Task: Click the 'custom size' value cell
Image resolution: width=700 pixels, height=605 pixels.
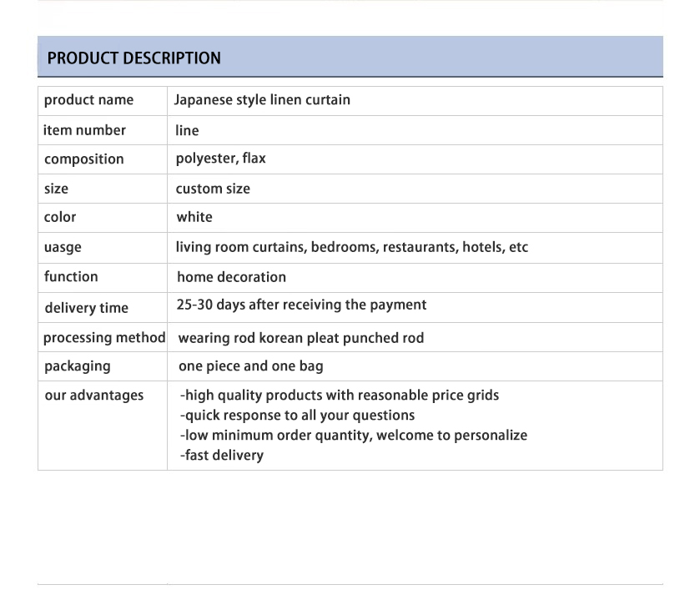Action: pos(213,189)
